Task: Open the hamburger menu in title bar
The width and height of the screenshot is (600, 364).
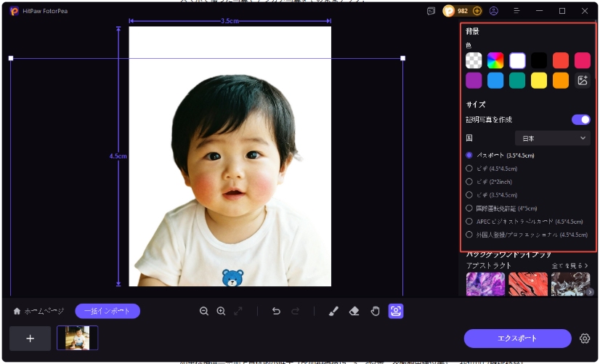Action: [x=516, y=11]
